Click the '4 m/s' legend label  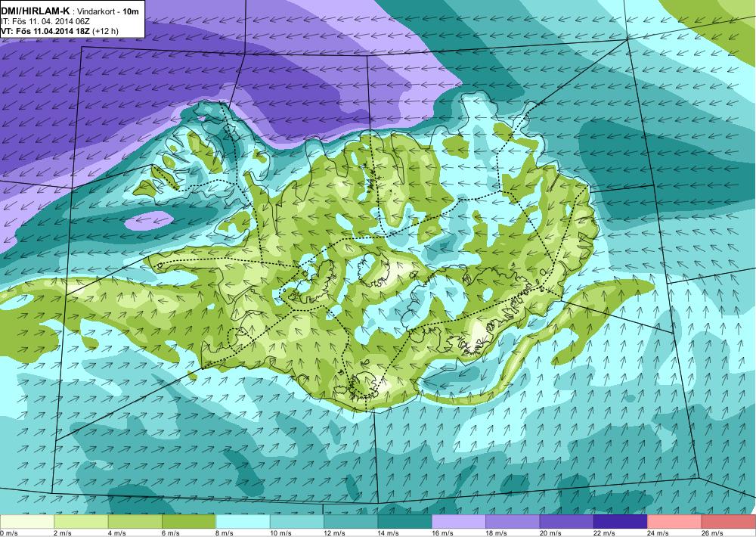coord(117,533)
